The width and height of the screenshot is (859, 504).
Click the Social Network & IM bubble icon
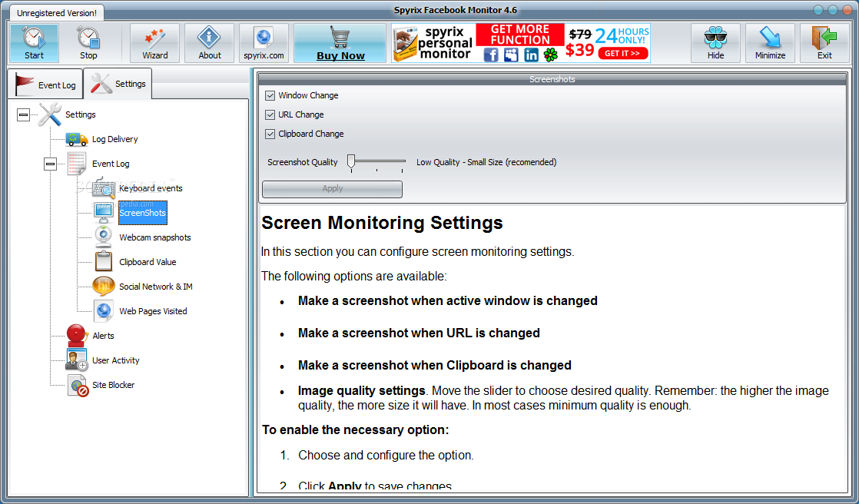pos(104,286)
